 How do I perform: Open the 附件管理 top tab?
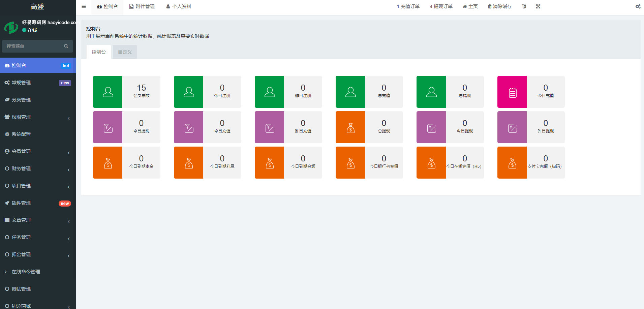[142, 6]
